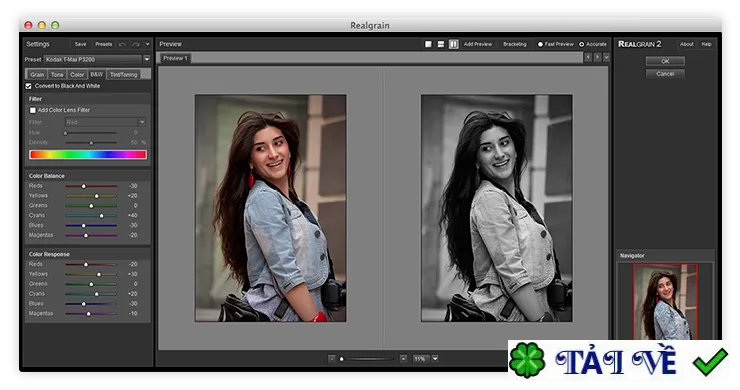Image resolution: width=740 pixels, height=390 pixels.
Task: Click the Filter Density slider
Action: (x=91, y=143)
